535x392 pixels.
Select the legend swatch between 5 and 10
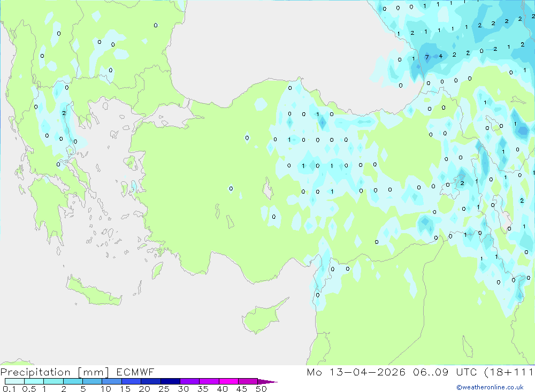tap(93, 381)
